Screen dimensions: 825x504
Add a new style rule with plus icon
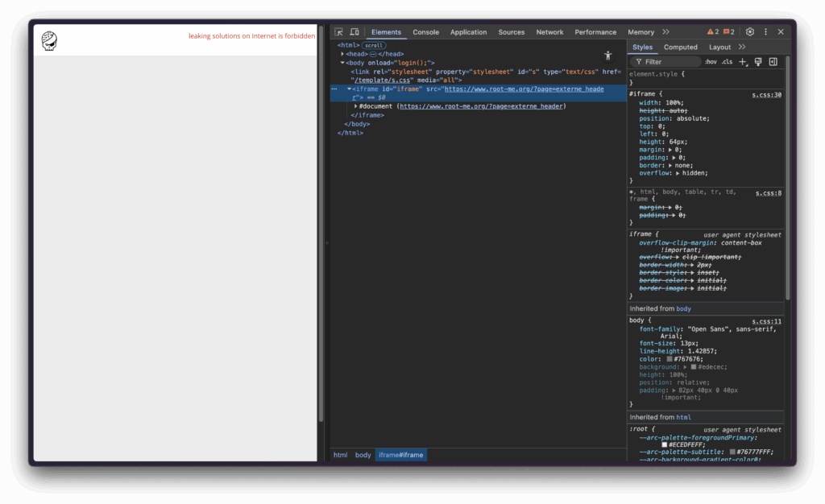(x=743, y=62)
